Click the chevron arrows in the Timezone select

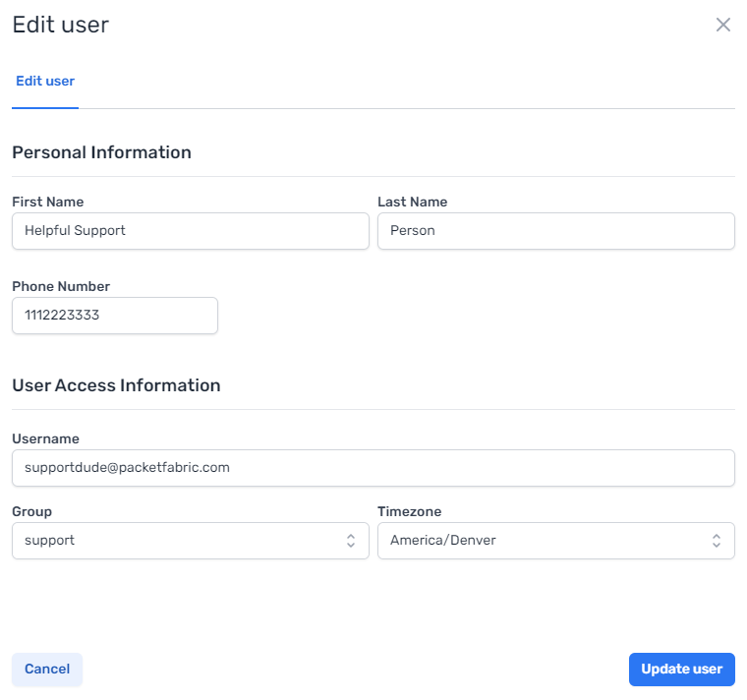(716, 540)
